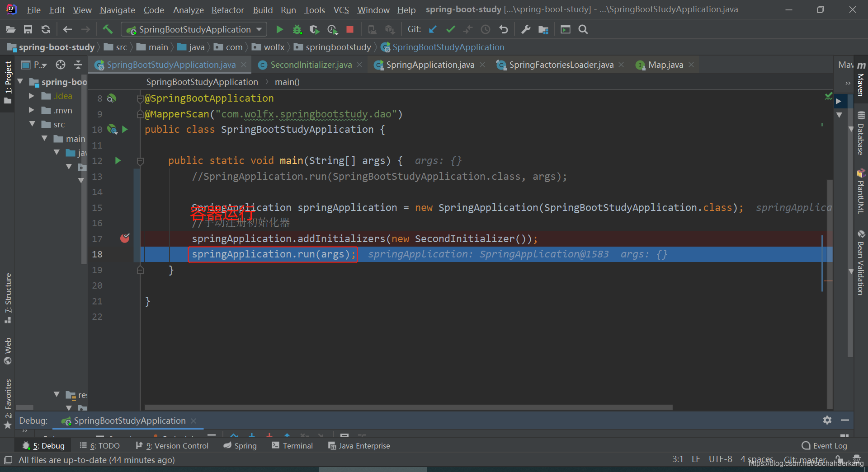This screenshot has height=472, width=868.
Task: Switch to SecondInitializer.java tab
Action: pyautogui.click(x=311, y=65)
